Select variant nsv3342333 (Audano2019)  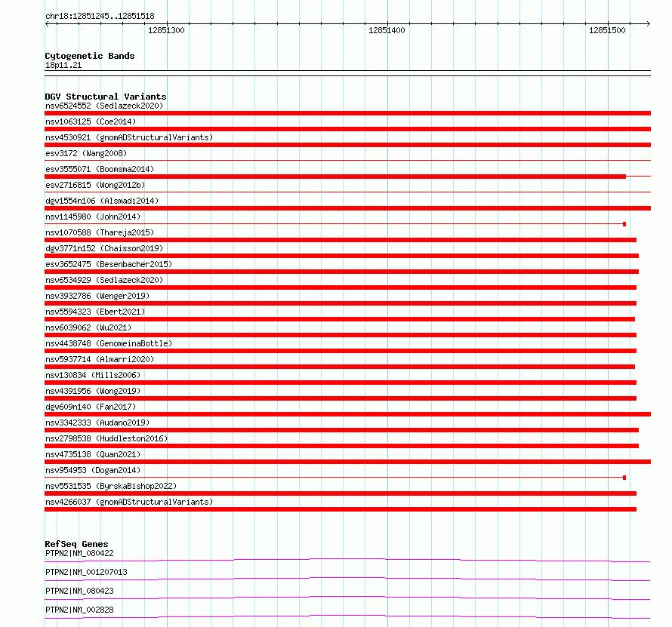point(97,423)
